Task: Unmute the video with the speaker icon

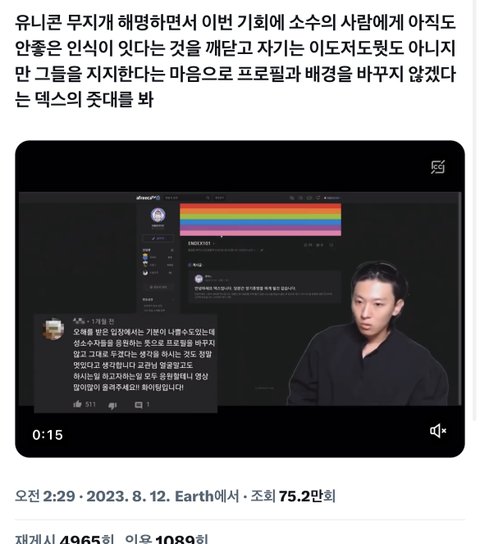Action: click(x=438, y=431)
